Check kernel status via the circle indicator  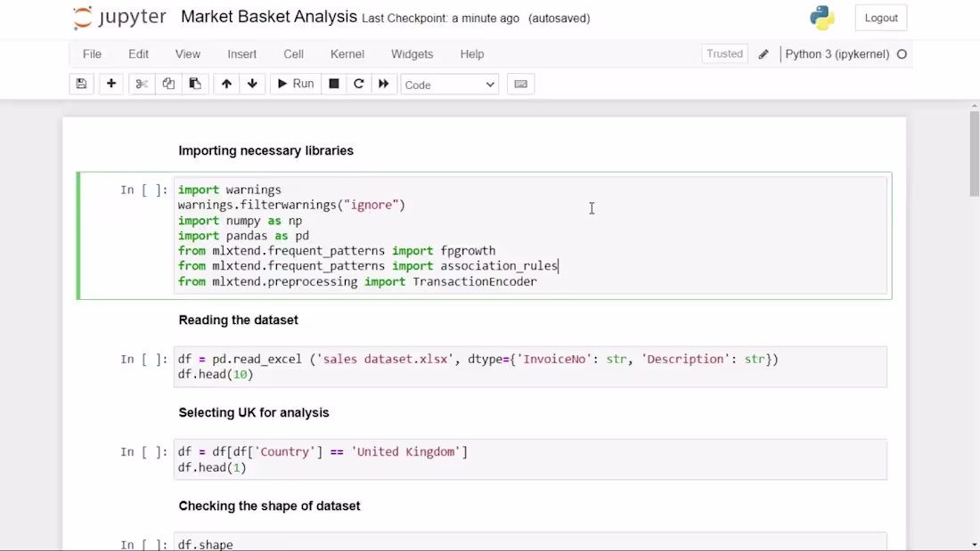(x=901, y=53)
